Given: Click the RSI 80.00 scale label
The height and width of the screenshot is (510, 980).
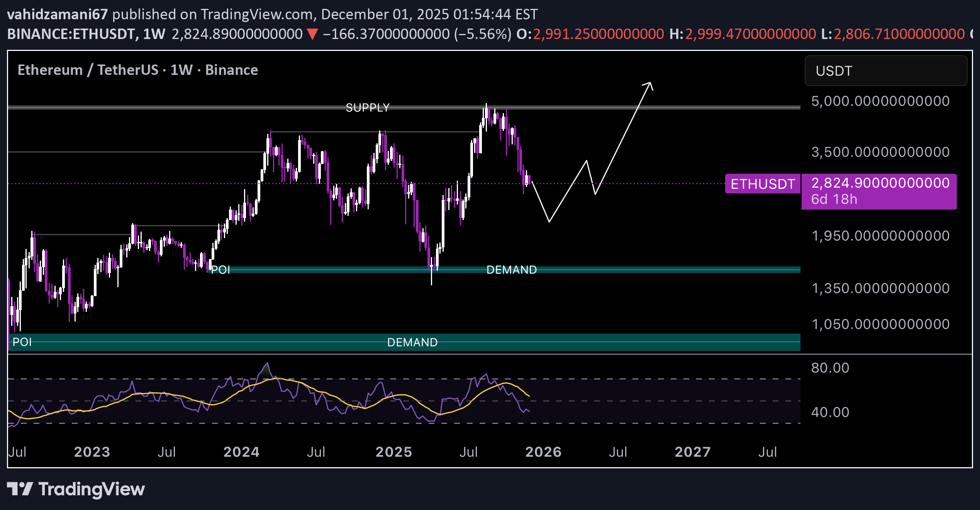Looking at the screenshot, I should (x=830, y=368).
